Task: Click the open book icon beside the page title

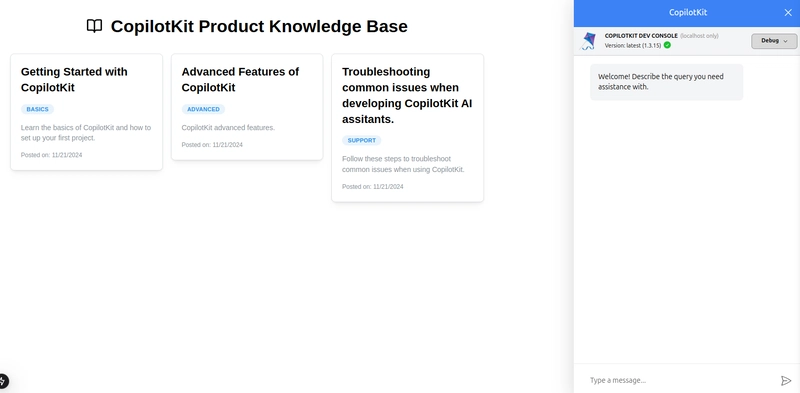Action: tap(94, 26)
